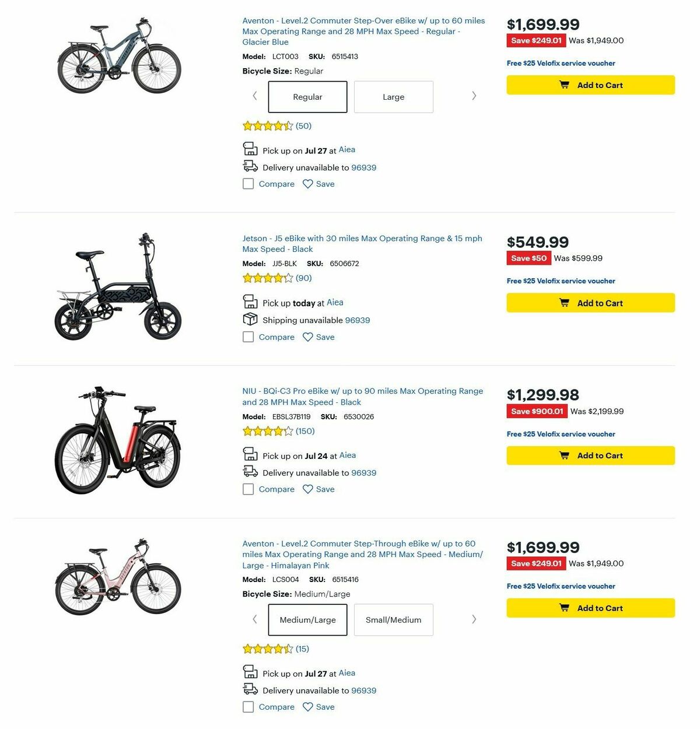The height and width of the screenshot is (729, 700).
Task: Click the Save heart icon for the Jetson J5
Action: 308,337
